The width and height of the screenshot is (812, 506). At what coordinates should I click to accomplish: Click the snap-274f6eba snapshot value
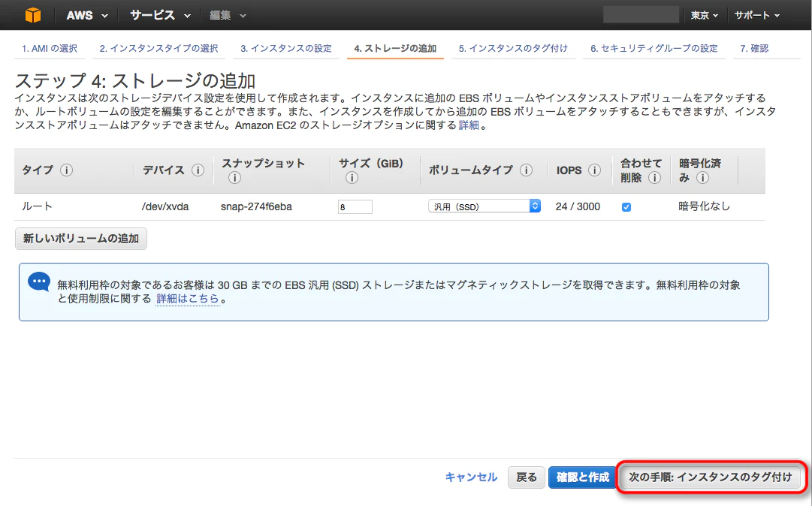pos(256,207)
